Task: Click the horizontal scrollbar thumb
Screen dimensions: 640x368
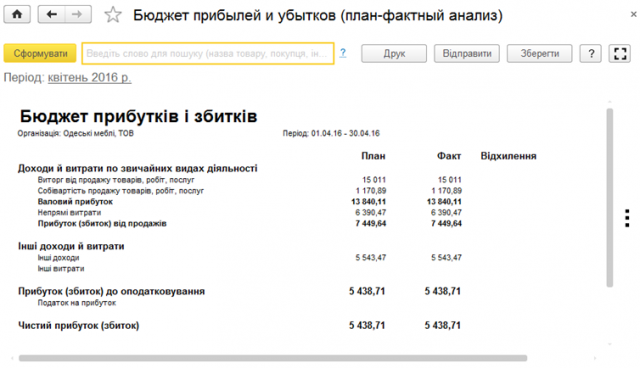Action: 273,358
